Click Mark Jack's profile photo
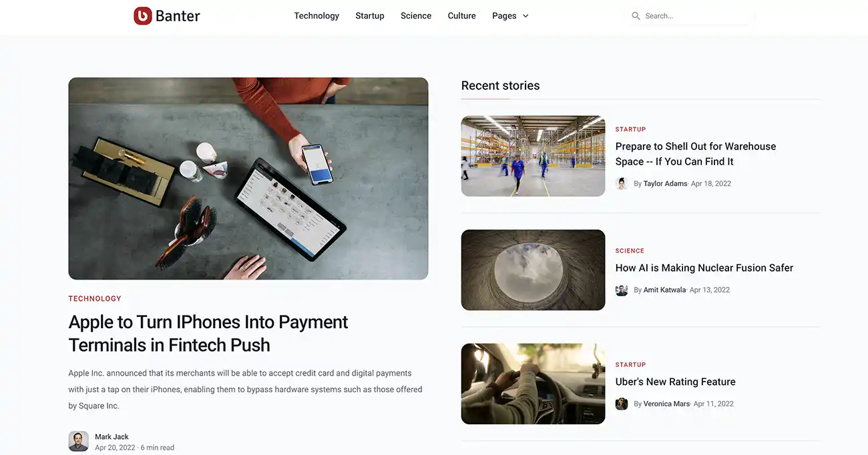Viewport: 868px width, 455px height. pos(79,442)
